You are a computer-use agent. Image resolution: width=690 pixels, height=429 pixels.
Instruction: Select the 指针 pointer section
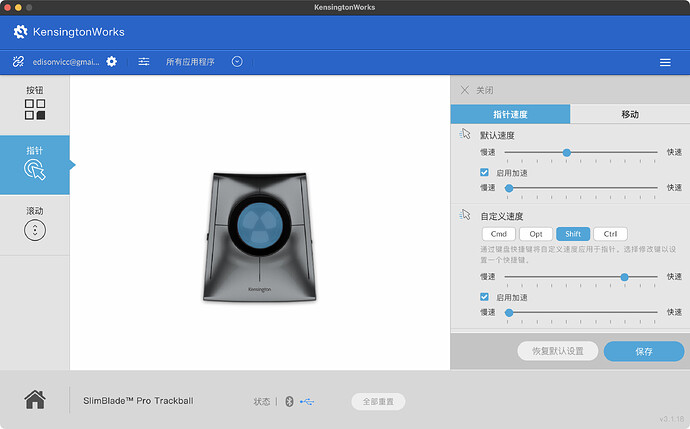point(35,165)
